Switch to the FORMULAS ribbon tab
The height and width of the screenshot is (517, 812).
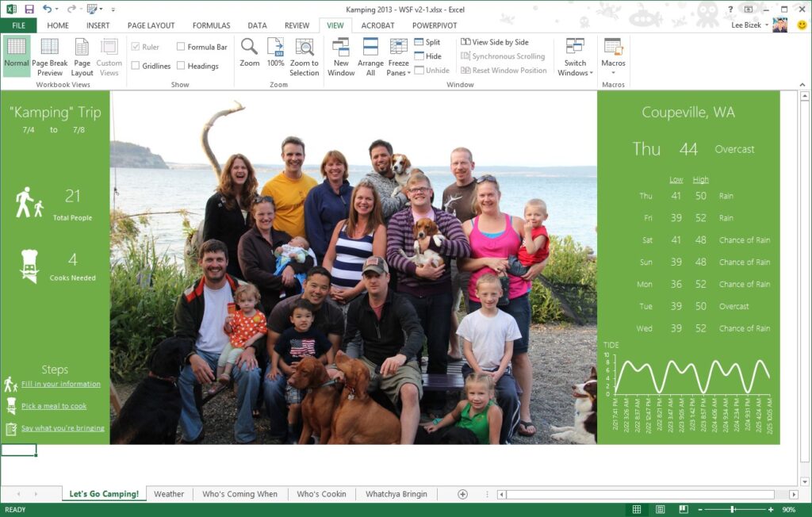click(211, 25)
